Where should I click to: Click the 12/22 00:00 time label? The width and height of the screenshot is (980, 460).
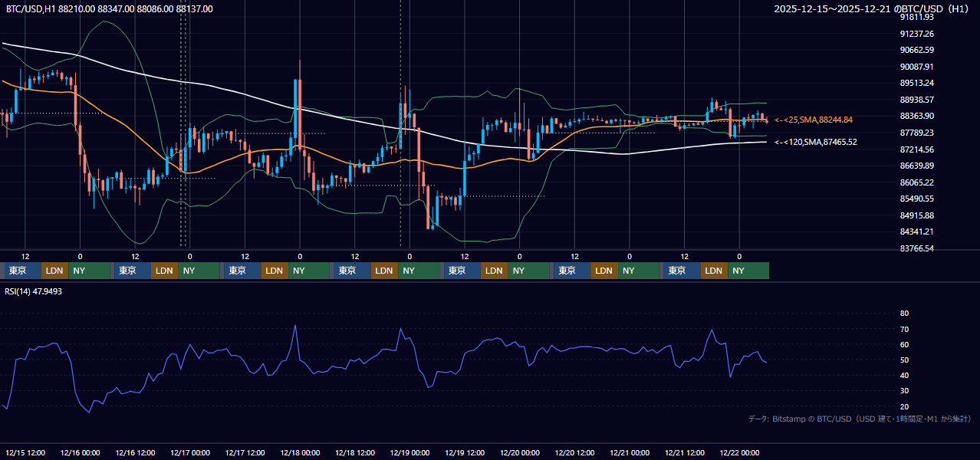(x=740, y=452)
